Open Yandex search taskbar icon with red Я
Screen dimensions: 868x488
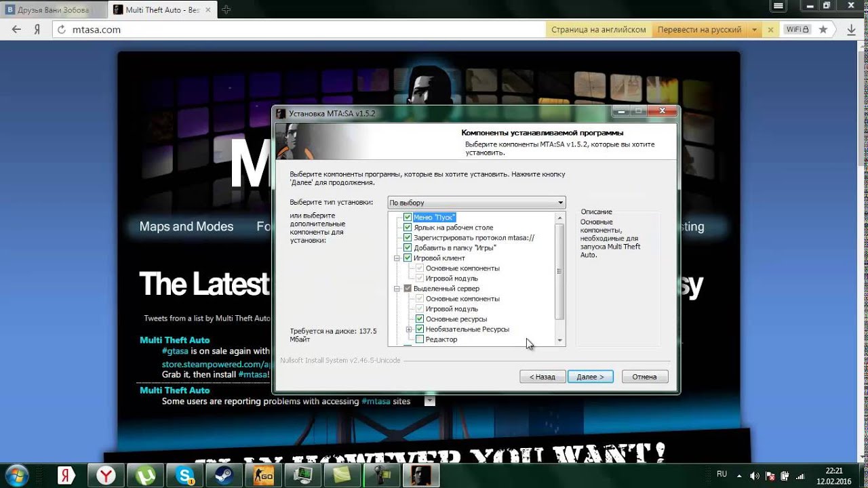pyautogui.click(x=66, y=475)
